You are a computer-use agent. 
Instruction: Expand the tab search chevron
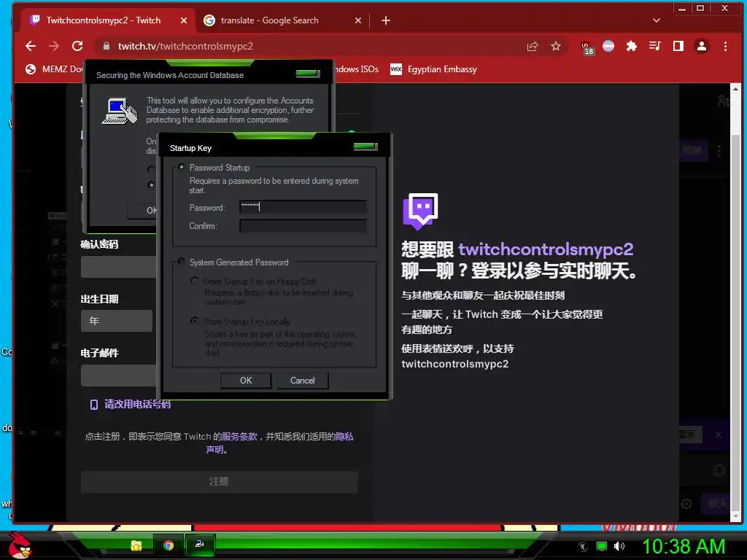tap(656, 20)
